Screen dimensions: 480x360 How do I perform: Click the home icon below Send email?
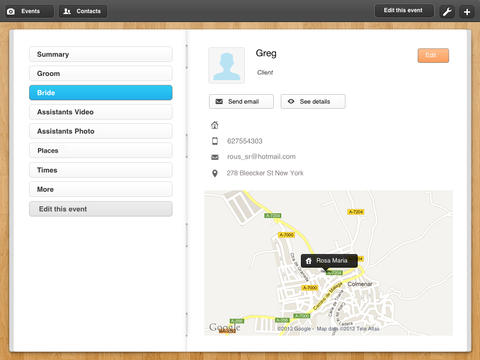[215, 125]
